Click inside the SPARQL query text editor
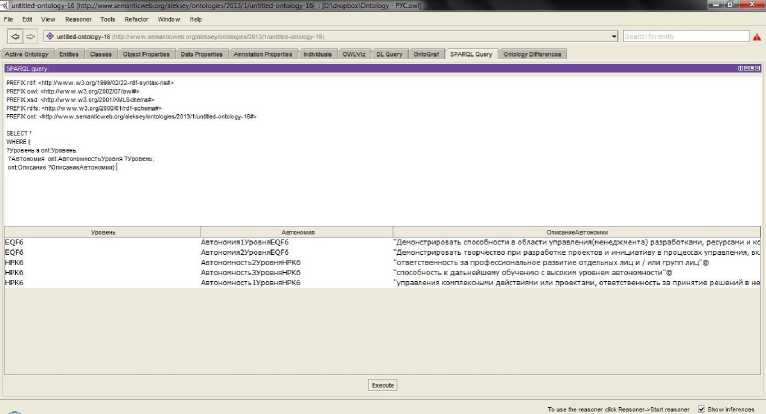The height and width of the screenshot is (414, 766). [x=383, y=149]
